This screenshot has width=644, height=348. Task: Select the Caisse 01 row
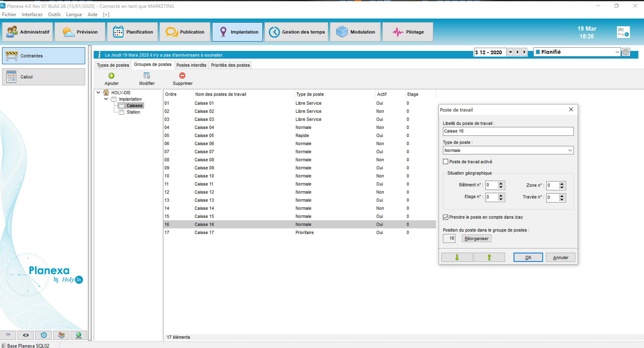click(x=300, y=103)
